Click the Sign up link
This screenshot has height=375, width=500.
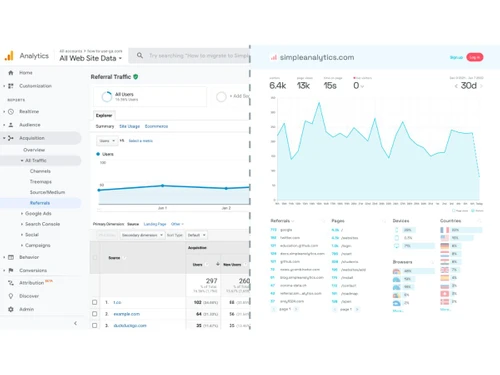pos(456,57)
